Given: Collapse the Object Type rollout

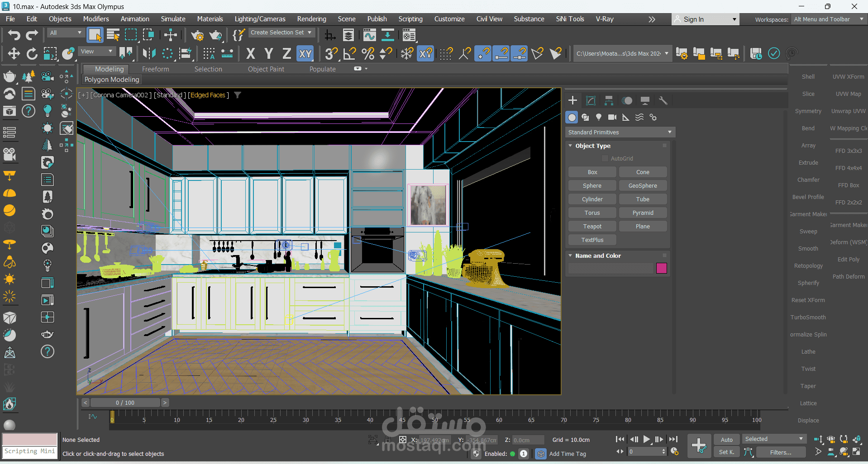Looking at the screenshot, I should point(570,146).
